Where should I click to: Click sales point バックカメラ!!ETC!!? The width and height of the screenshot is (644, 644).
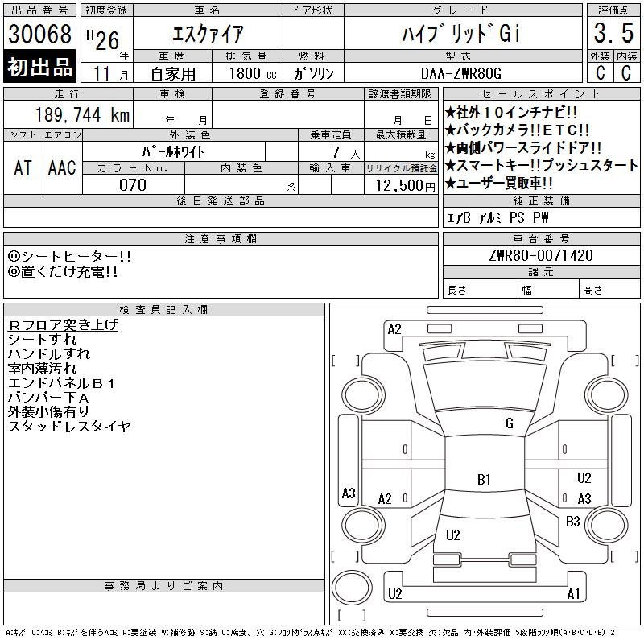tap(518, 130)
